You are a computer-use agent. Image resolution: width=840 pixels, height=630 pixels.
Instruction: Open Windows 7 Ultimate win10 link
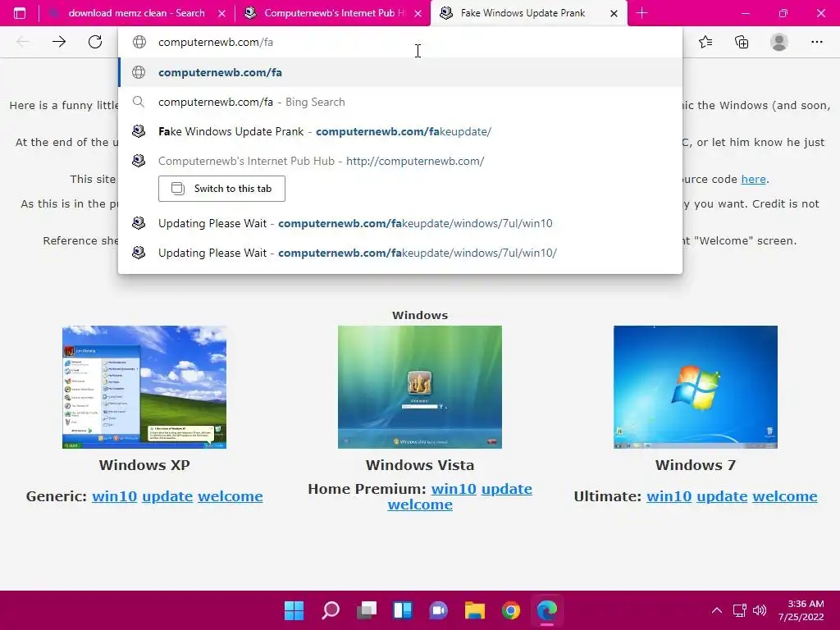(x=669, y=496)
